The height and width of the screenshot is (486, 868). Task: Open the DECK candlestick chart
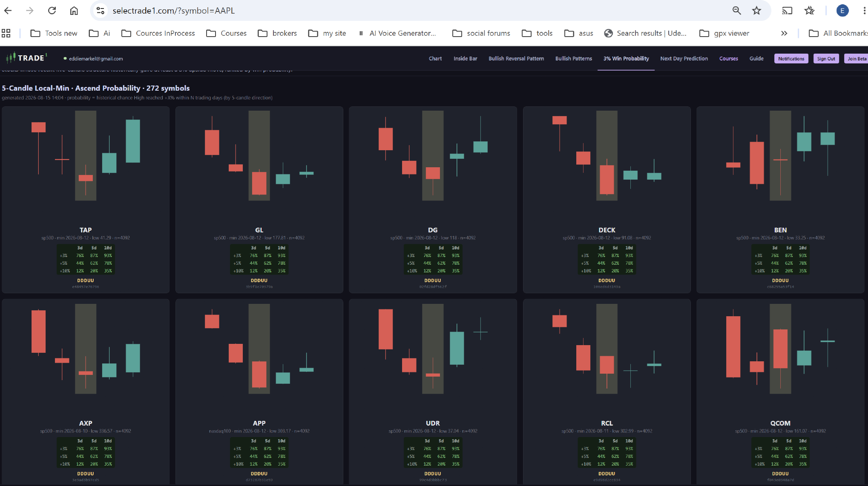[607, 156]
